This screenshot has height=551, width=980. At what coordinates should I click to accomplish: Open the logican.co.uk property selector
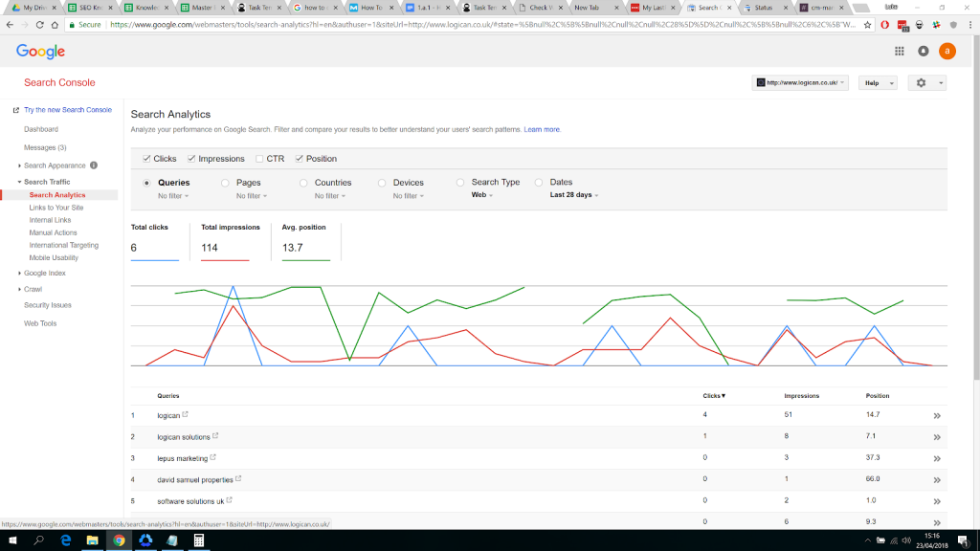[x=800, y=82]
